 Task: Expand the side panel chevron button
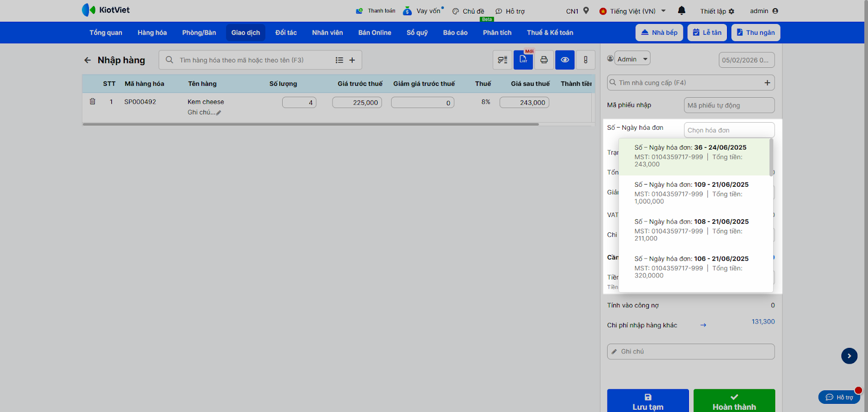click(849, 356)
